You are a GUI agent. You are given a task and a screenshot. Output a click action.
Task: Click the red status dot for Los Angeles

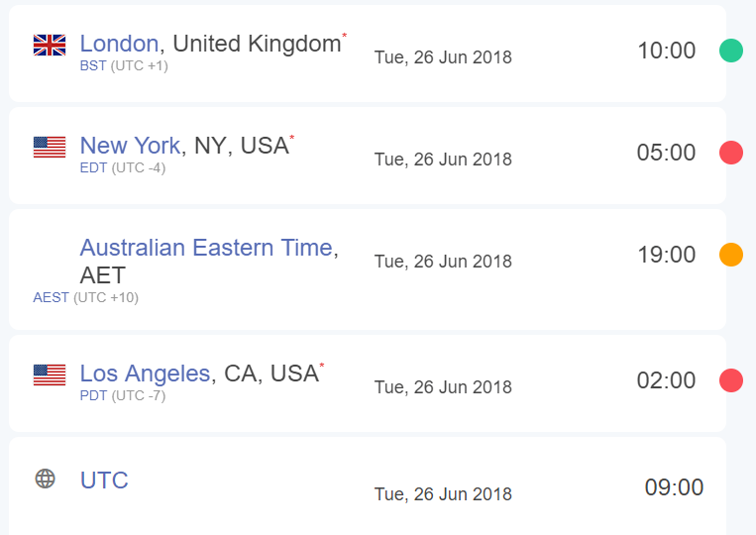click(x=731, y=380)
